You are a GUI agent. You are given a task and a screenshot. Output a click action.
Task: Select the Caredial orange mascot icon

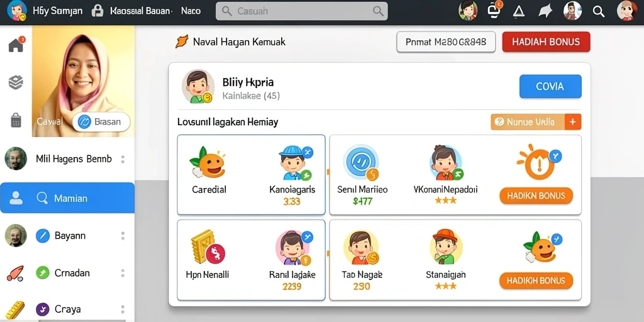pos(208,163)
